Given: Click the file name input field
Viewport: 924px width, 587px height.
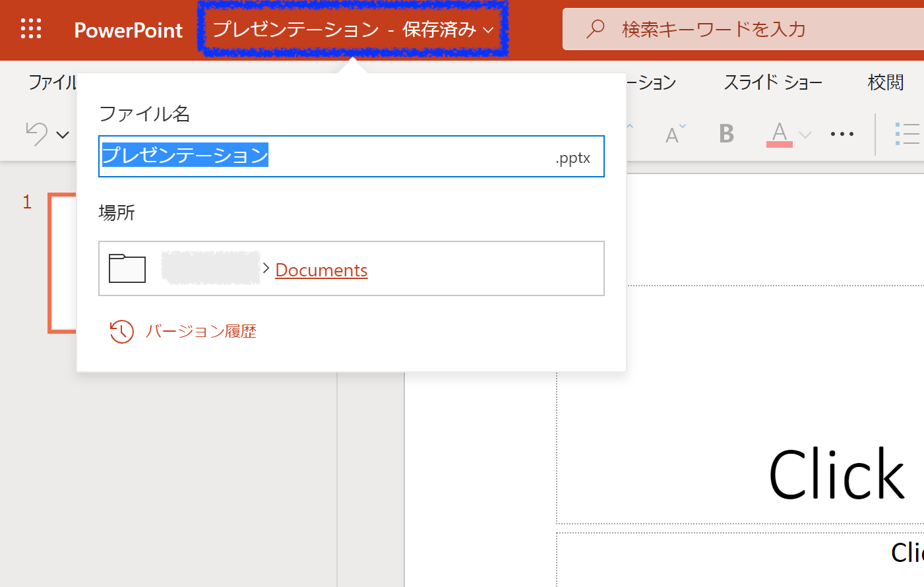Looking at the screenshot, I should [x=352, y=156].
